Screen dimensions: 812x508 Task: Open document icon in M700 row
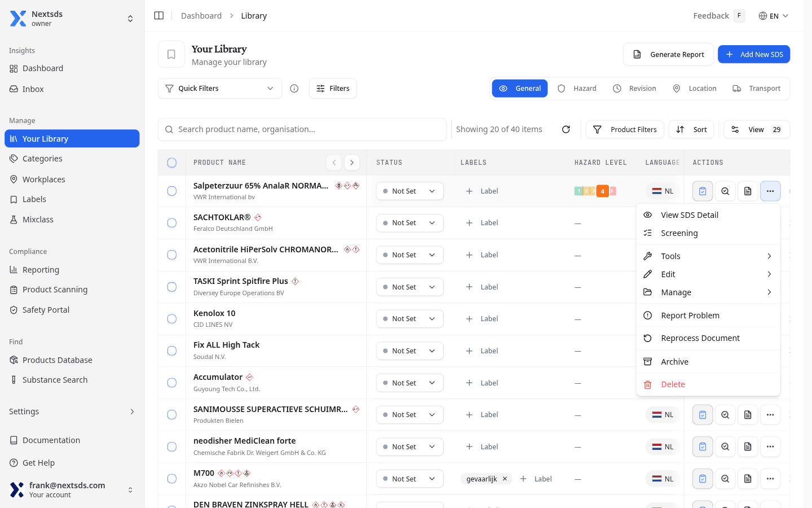[748, 479]
